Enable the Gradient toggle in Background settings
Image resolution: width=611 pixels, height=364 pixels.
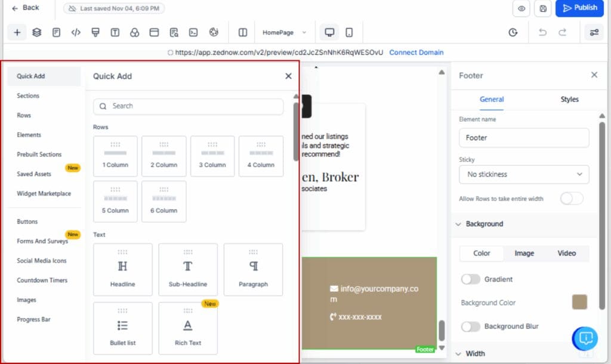click(x=471, y=279)
